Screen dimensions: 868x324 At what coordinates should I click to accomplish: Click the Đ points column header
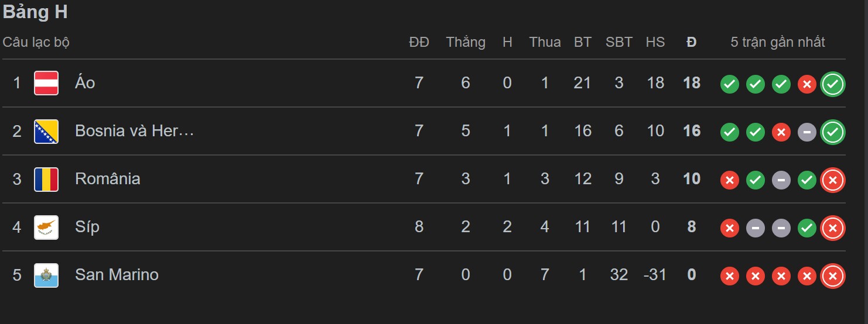point(692,42)
